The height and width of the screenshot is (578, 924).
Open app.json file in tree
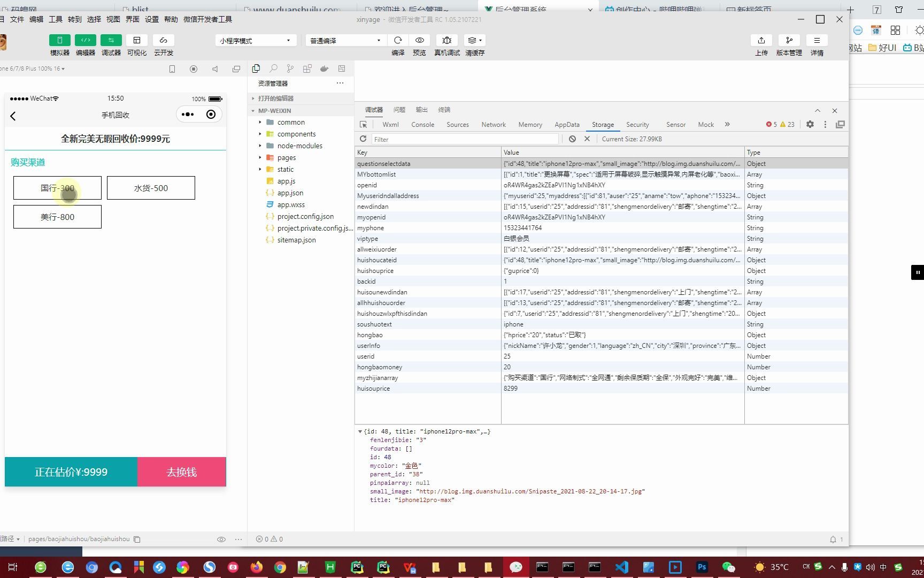290,193
